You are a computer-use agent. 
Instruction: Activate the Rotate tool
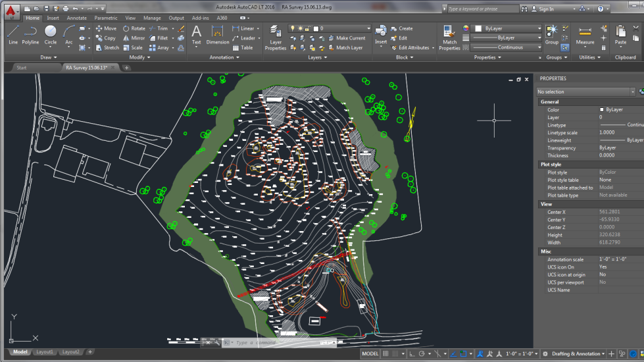[134, 28]
